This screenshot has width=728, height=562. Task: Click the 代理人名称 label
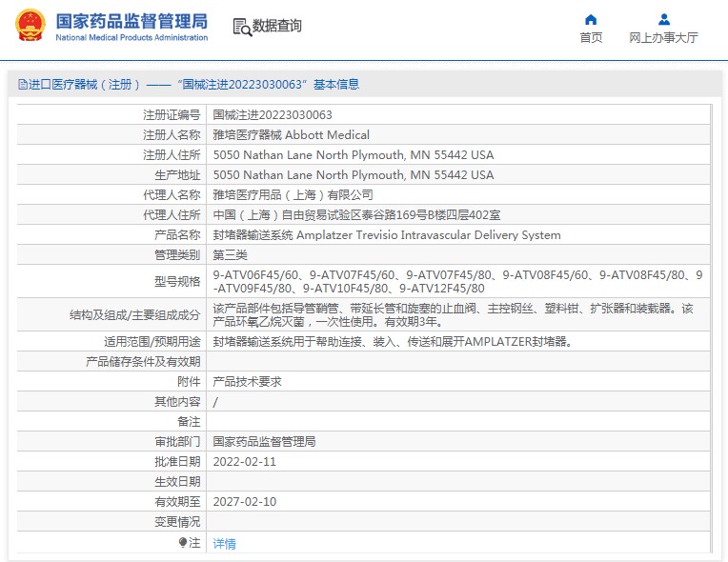tap(172, 194)
